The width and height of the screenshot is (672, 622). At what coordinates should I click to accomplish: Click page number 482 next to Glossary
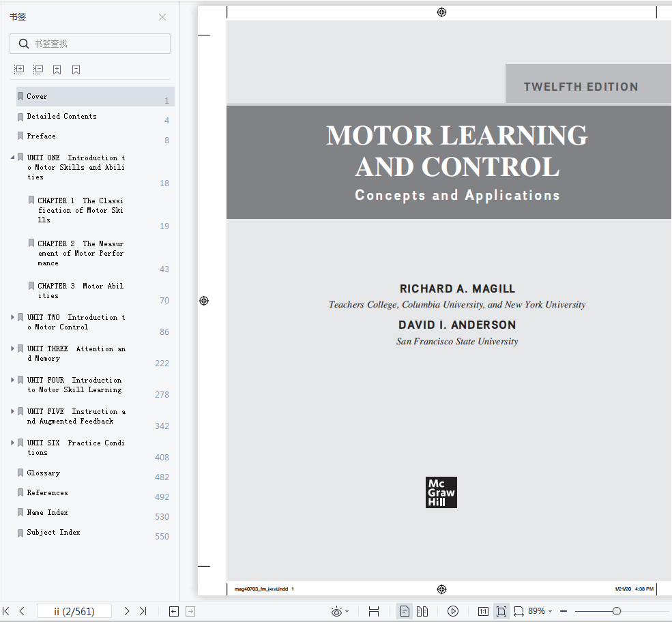click(162, 477)
